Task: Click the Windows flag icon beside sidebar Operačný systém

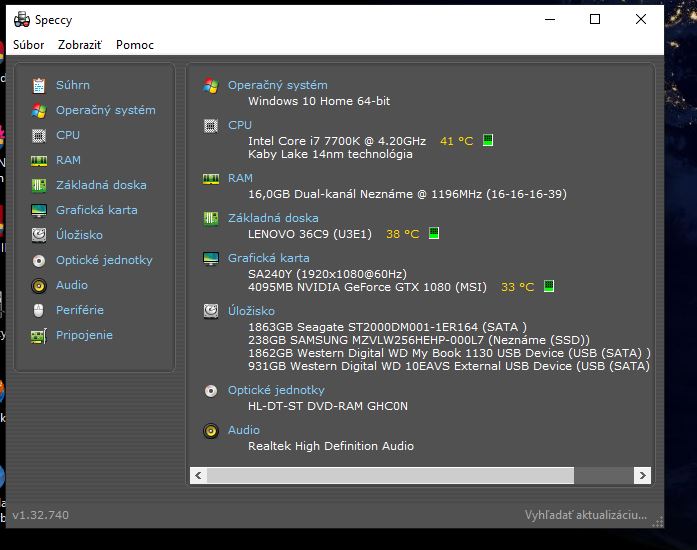Action: coord(39,110)
